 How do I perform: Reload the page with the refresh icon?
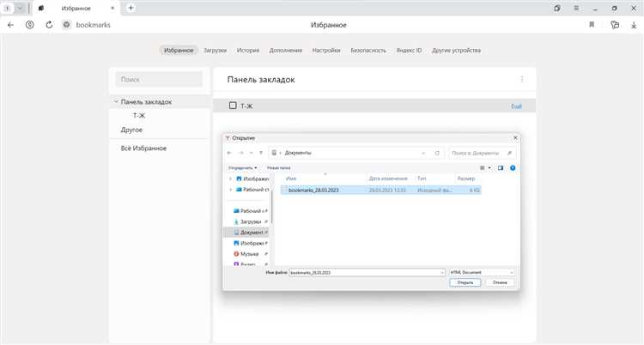(x=49, y=25)
